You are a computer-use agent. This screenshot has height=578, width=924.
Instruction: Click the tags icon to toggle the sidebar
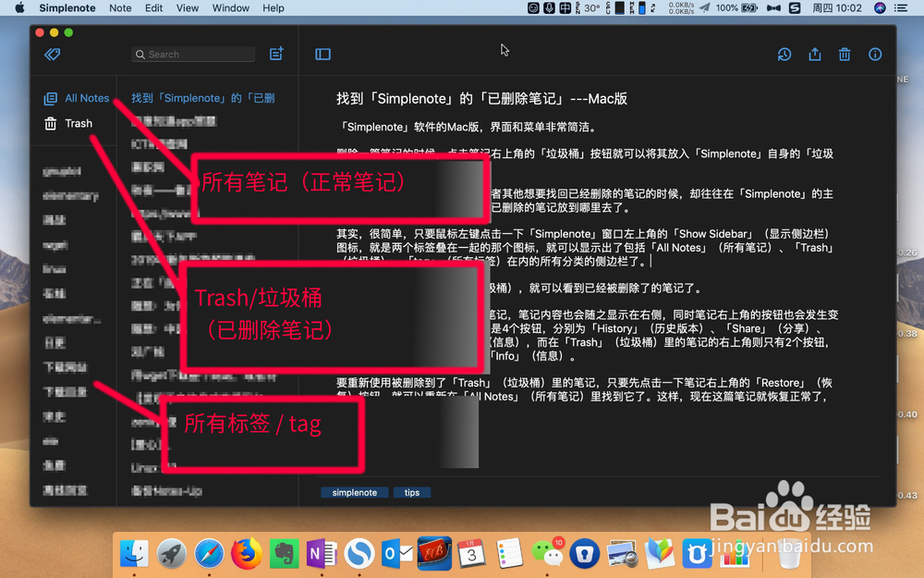53,55
